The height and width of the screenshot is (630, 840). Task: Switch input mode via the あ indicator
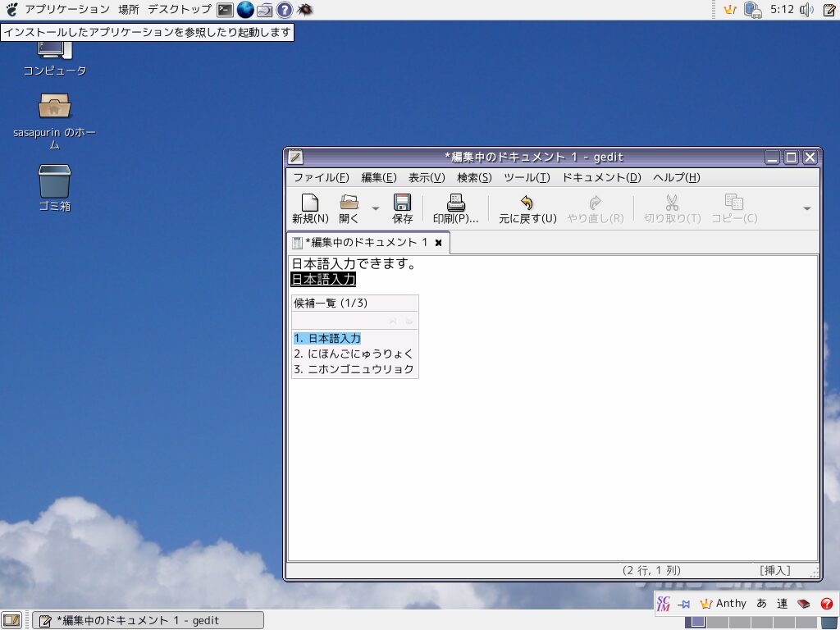(x=761, y=604)
